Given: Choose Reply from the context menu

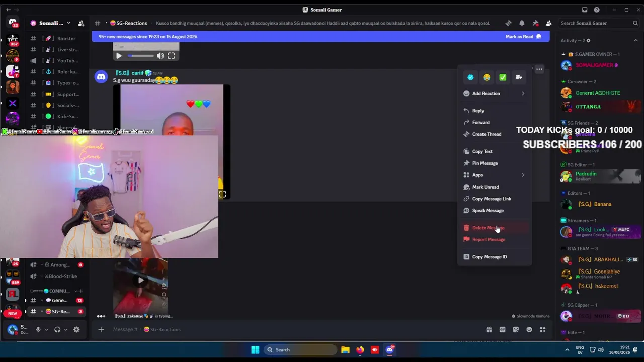Looking at the screenshot, I should (495, 111).
